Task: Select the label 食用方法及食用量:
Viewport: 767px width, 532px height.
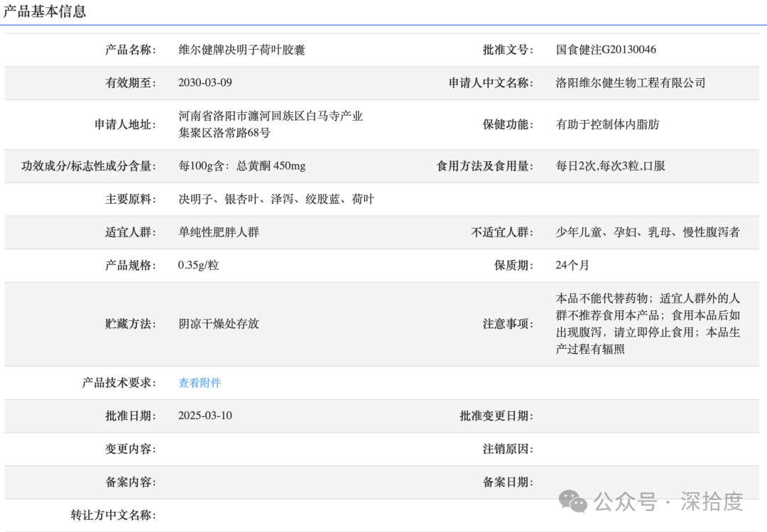Action: pos(485,166)
